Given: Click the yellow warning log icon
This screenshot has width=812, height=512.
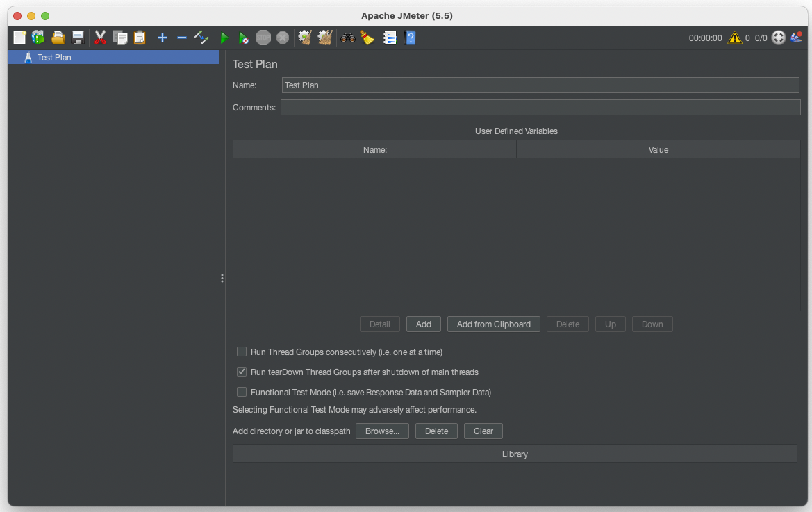Looking at the screenshot, I should point(734,38).
